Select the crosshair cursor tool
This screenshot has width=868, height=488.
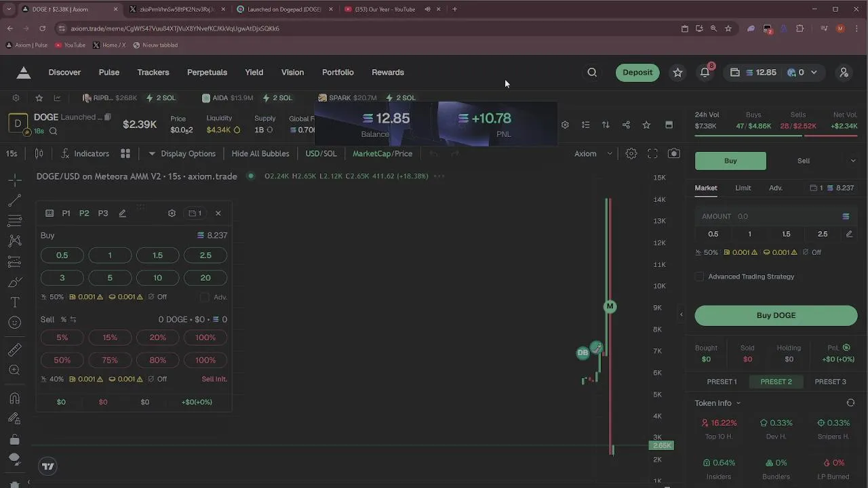coord(15,180)
